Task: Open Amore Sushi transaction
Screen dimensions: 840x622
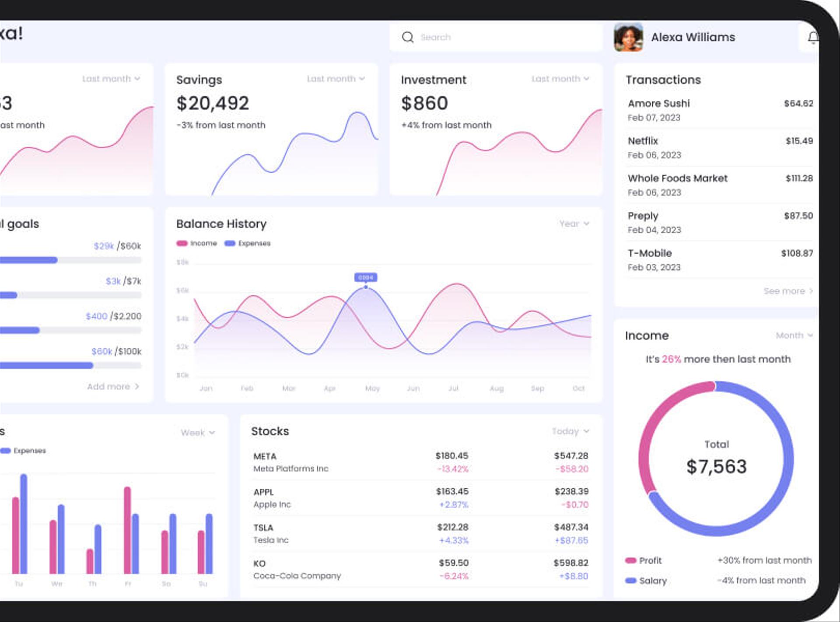Action: pyautogui.click(x=720, y=110)
